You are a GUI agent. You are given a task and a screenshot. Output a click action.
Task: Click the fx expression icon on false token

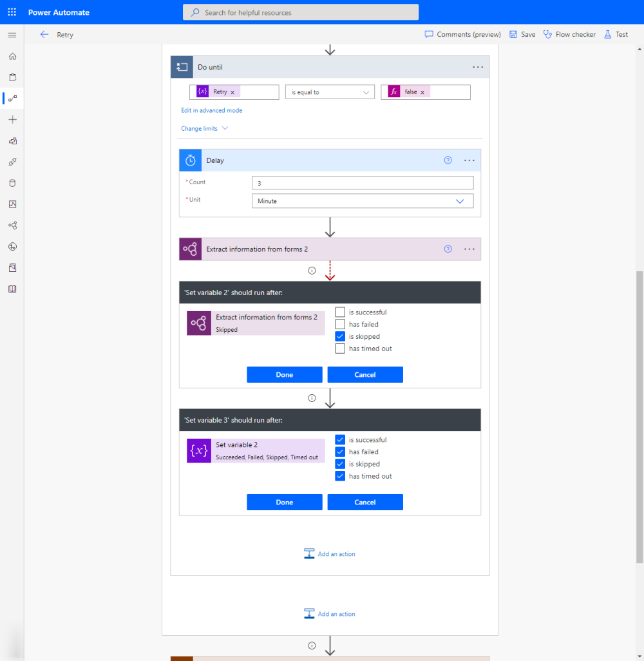click(394, 92)
